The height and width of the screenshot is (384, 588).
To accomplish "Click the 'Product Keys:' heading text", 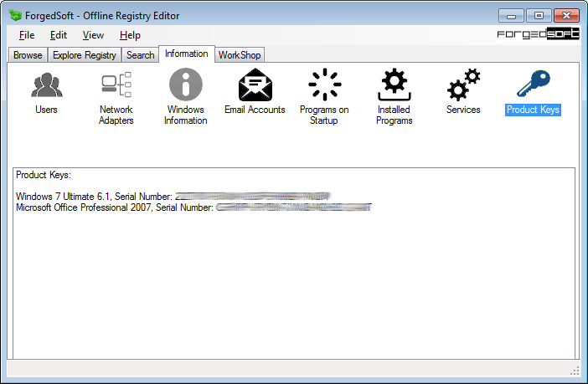I will [x=44, y=175].
